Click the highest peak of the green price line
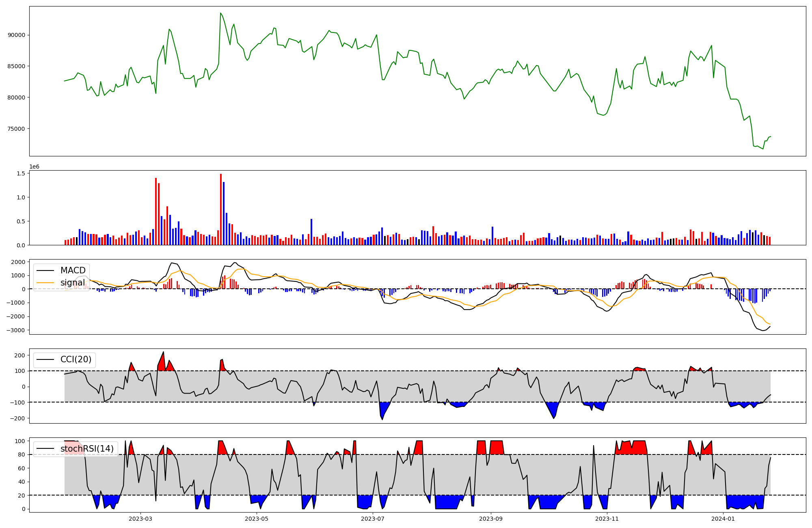812x528 pixels. pos(220,13)
